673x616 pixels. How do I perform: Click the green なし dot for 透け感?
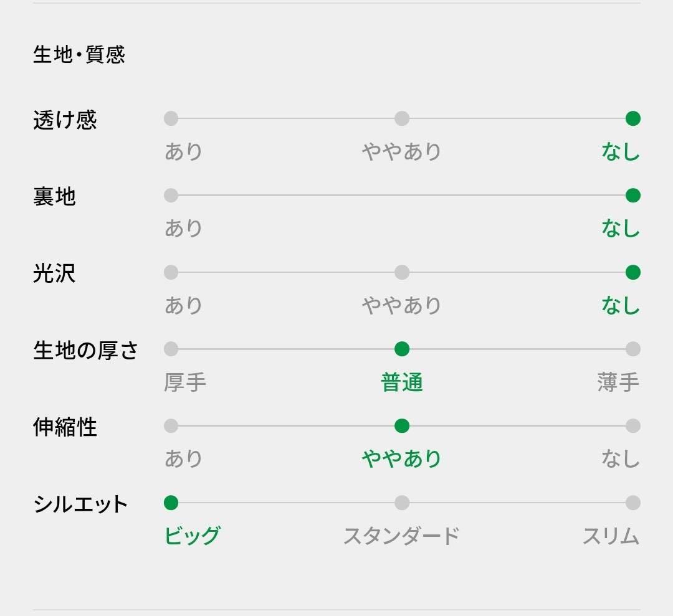click(633, 118)
